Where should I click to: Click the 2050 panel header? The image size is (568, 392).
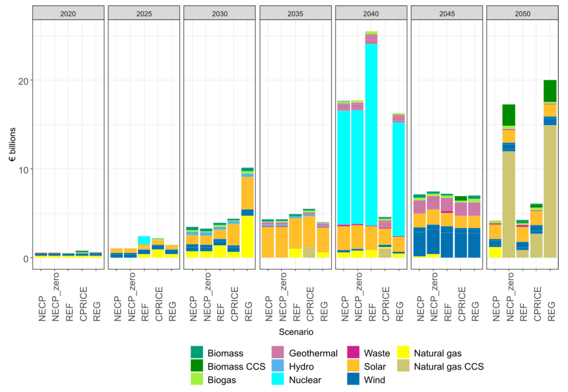[x=522, y=13]
